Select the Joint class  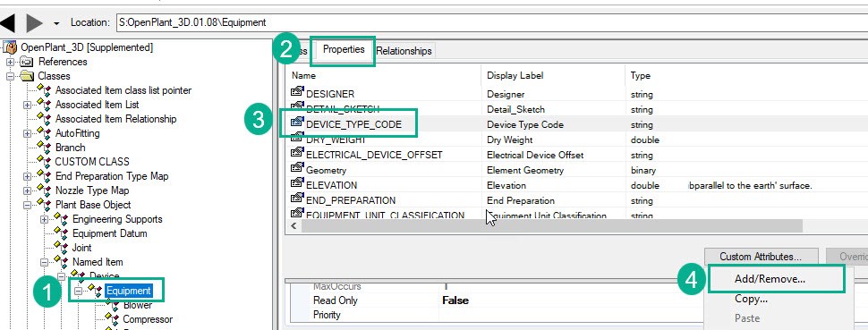[x=82, y=248]
